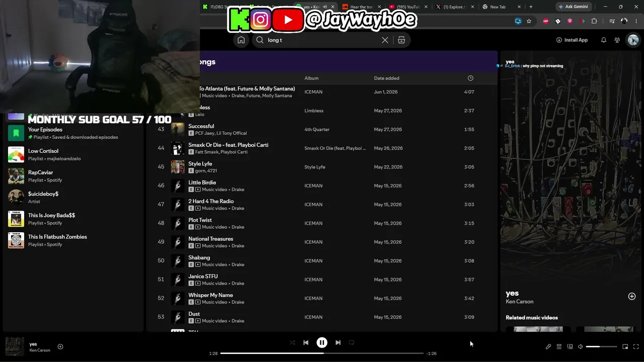Open the $uicideboy$ artist entry
The height and width of the screenshot is (362, 644).
(73, 198)
